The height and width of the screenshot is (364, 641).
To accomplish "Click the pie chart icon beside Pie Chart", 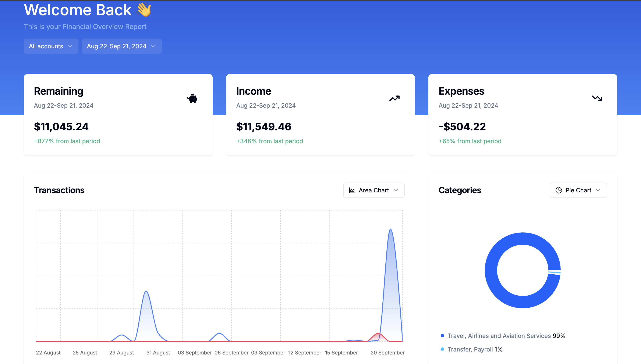I will pos(559,190).
